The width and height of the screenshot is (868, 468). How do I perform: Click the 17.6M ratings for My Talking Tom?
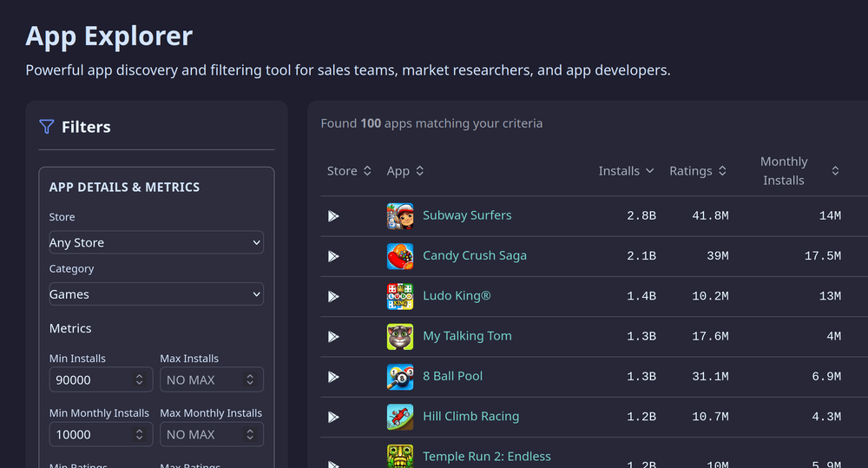(x=710, y=337)
